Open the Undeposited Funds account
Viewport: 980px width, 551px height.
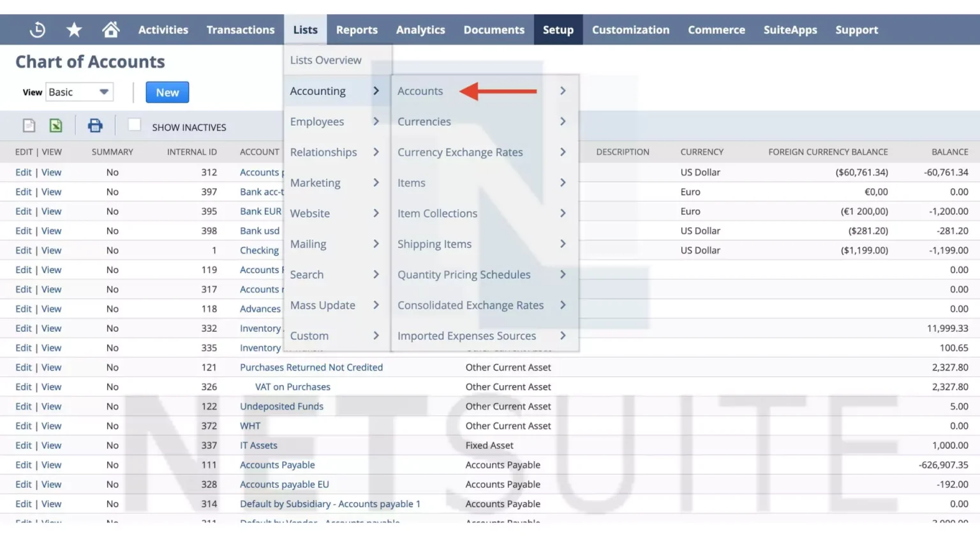[281, 406]
